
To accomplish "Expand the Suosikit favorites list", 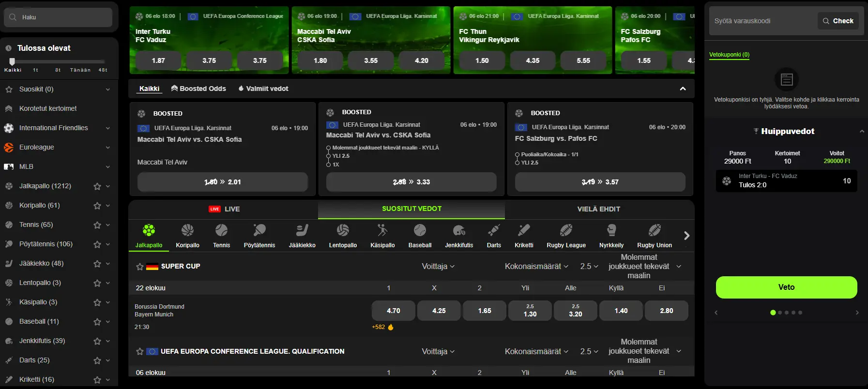I will click(107, 90).
